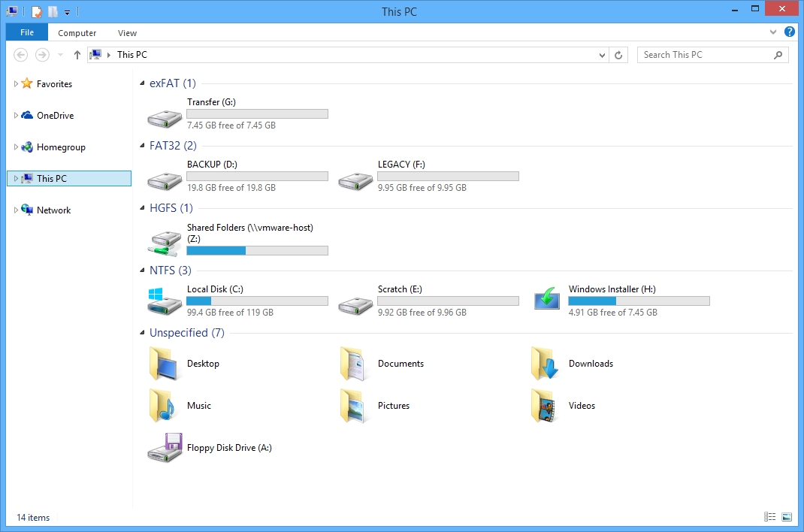The width and height of the screenshot is (804, 532).
Task: Open Explorer help question mark icon
Action: [790, 32]
